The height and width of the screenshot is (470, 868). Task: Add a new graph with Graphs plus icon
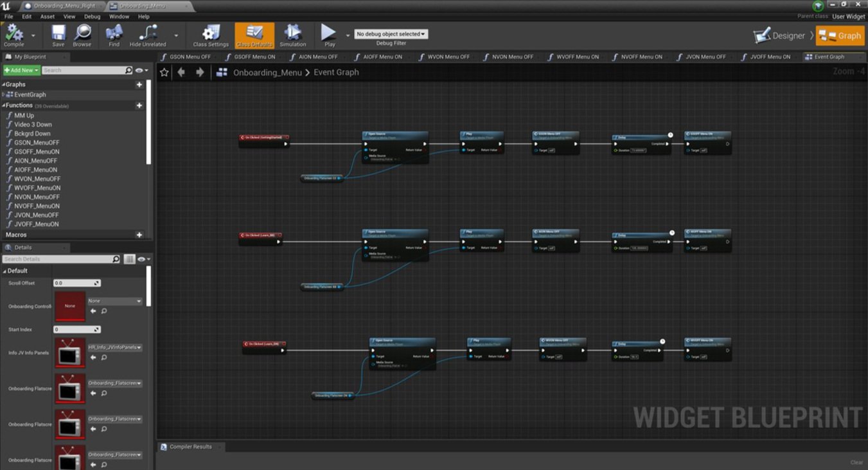[139, 84]
